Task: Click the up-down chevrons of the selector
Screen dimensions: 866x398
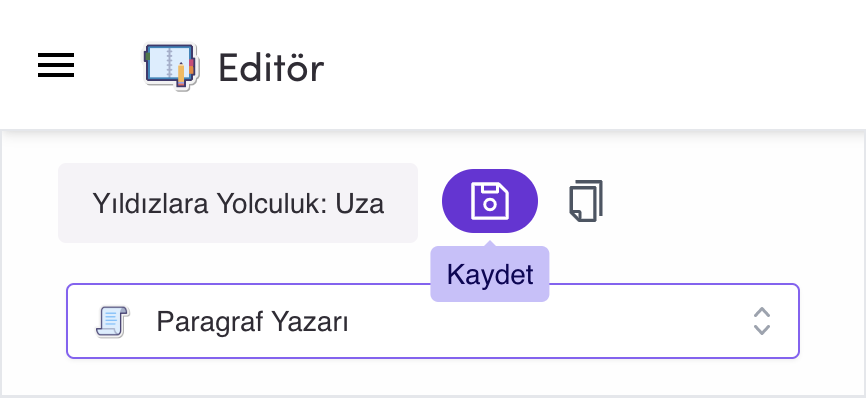Action: [x=762, y=321]
